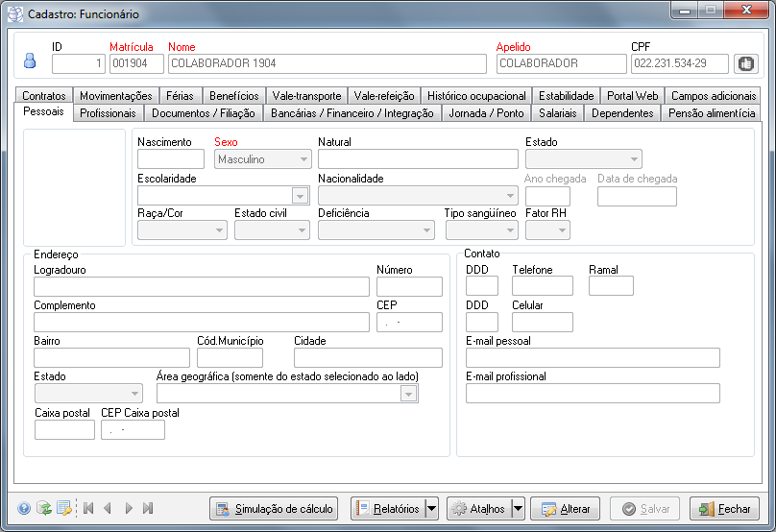Open the Relatórios dropdown arrow
The image size is (776, 532).
pyautogui.click(x=431, y=508)
